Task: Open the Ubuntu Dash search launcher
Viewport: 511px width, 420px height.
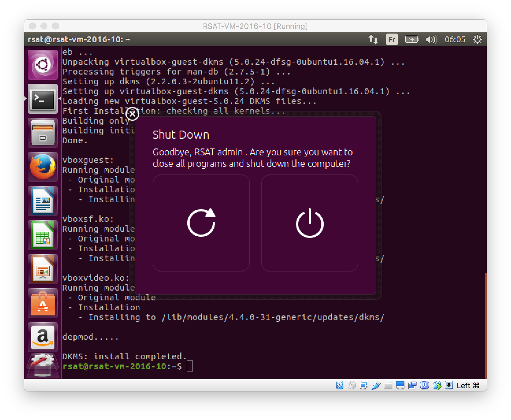Action: coord(43,65)
